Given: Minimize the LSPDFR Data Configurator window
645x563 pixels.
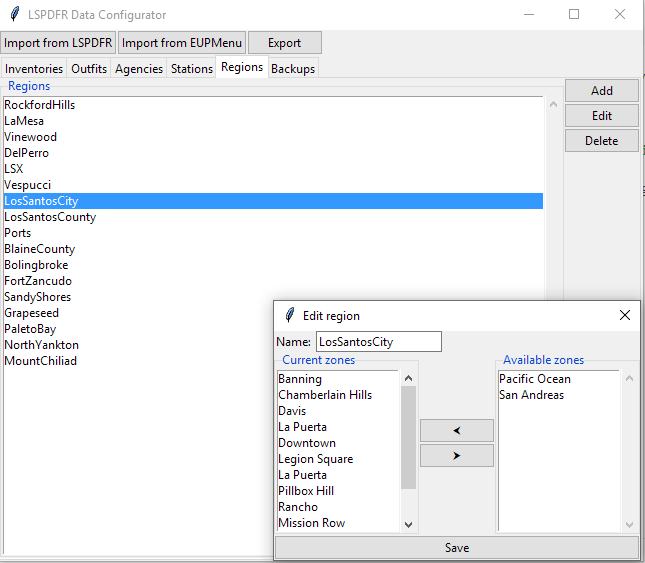Looking at the screenshot, I should 527,15.
